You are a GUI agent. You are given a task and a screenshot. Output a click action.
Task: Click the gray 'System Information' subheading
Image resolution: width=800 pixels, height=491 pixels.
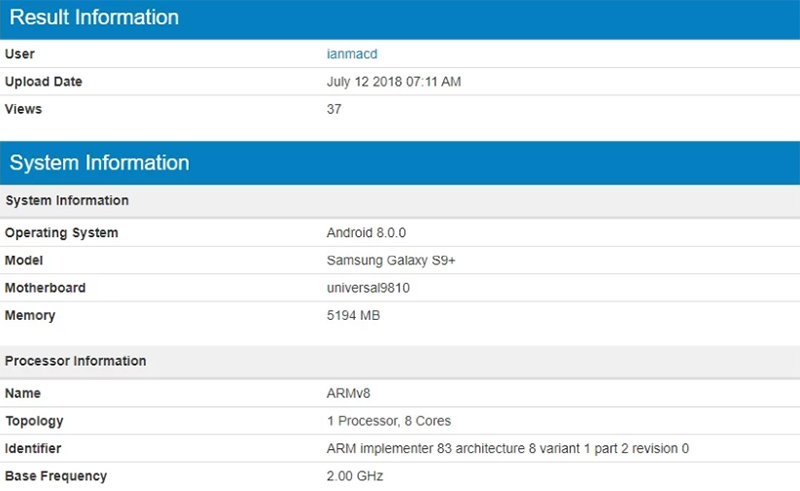(400, 201)
